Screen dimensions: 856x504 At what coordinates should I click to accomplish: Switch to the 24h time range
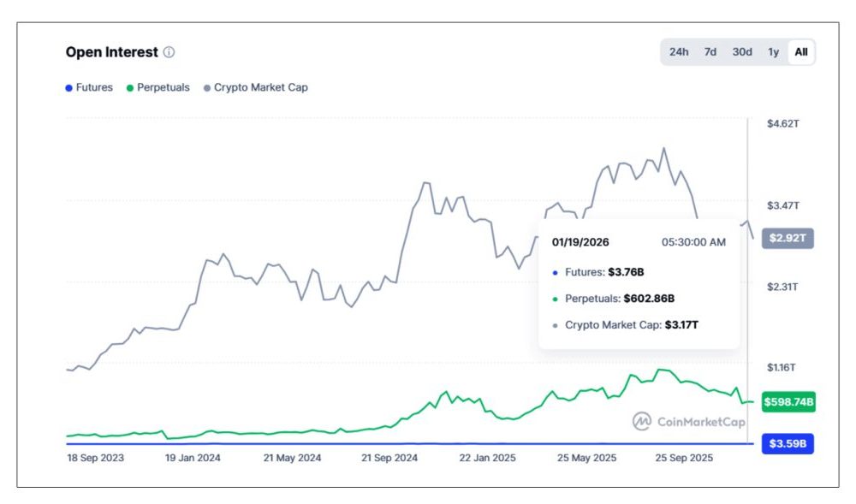677,51
